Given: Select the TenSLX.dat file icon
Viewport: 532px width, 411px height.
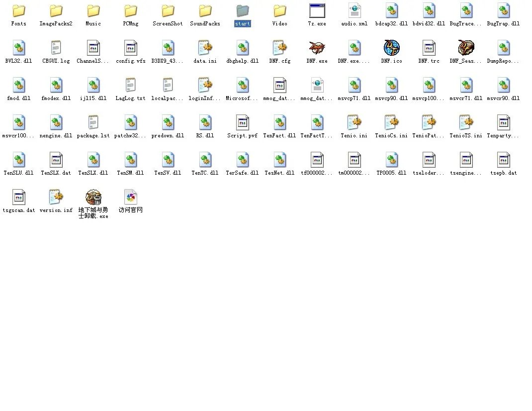Looking at the screenshot, I should point(56,160).
